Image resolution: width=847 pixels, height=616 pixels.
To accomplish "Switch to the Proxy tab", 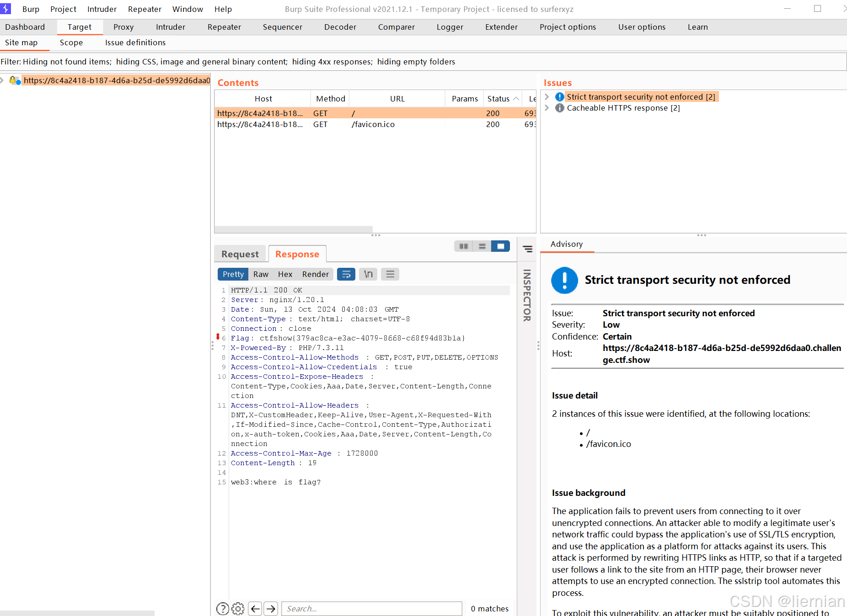I will click(123, 27).
